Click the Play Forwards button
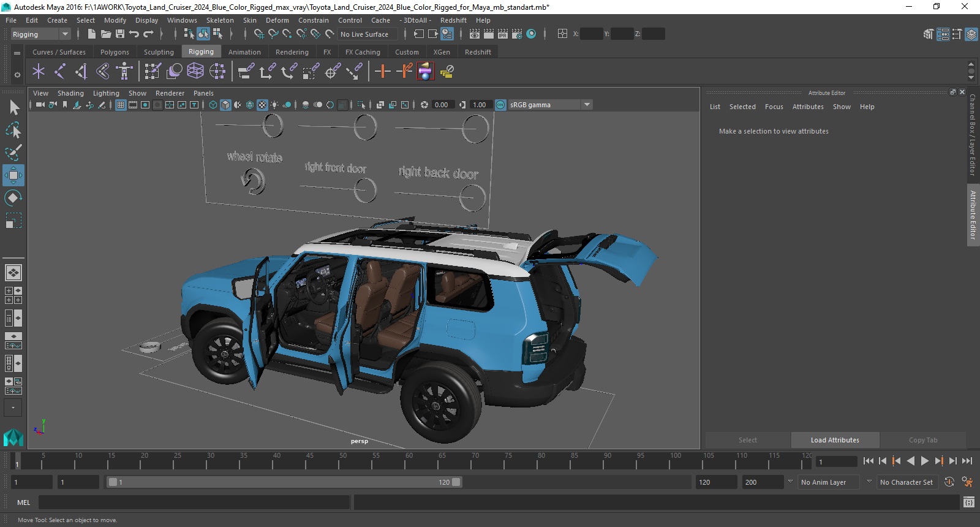Screen dimensions: 980x527 (925, 461)
